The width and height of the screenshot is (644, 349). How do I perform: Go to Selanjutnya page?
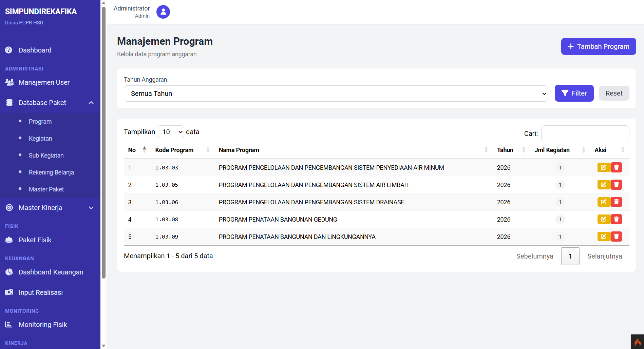(605, 256)
